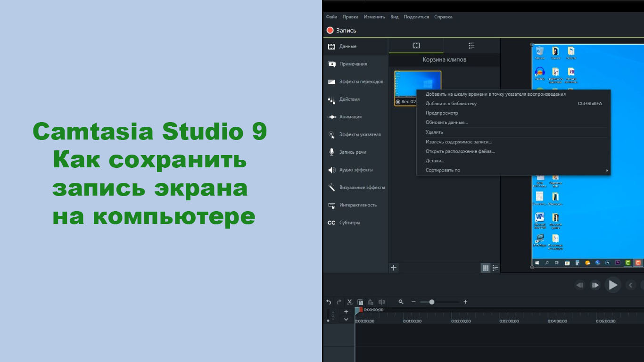Open the Действия behaviors panel
644x362 pixels.
point(355,99)
